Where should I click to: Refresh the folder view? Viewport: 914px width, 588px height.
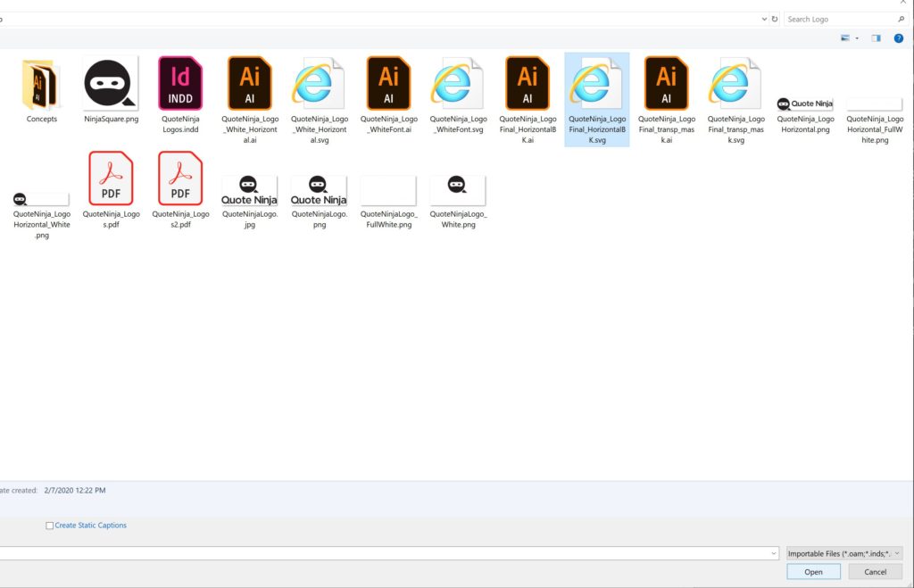775,20
